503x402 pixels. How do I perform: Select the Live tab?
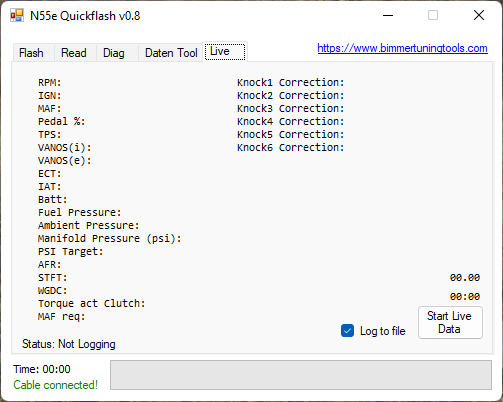(x=225, y=52)
